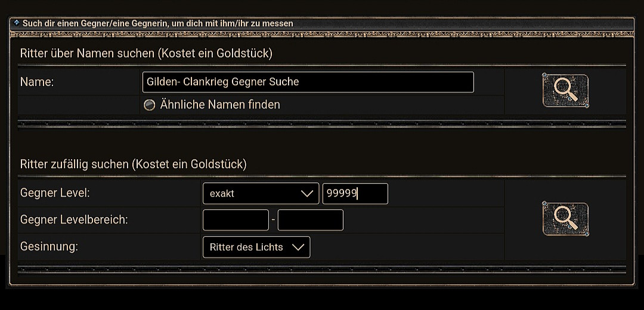Click the Gesinnung: label
644x310 pixels.
pyautogui.click(x=49, y=246)
